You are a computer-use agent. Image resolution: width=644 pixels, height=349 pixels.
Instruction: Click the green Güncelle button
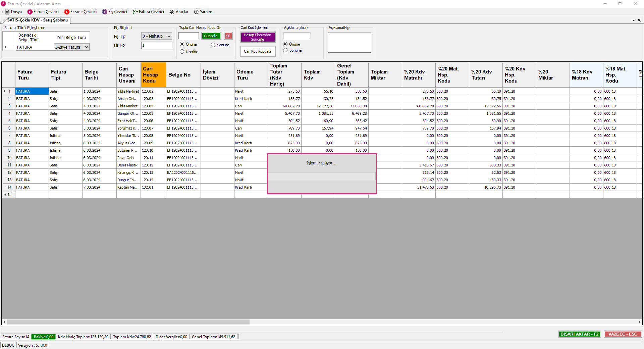click(x=211, y=36)
